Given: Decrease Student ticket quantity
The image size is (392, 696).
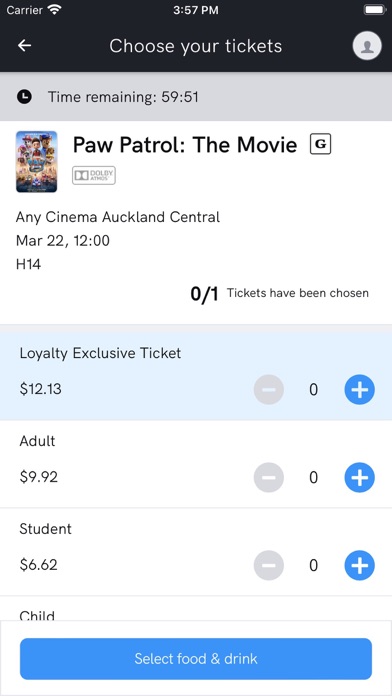Looking at the screenshot, I should pyautogui.click(x=269, y=566).
